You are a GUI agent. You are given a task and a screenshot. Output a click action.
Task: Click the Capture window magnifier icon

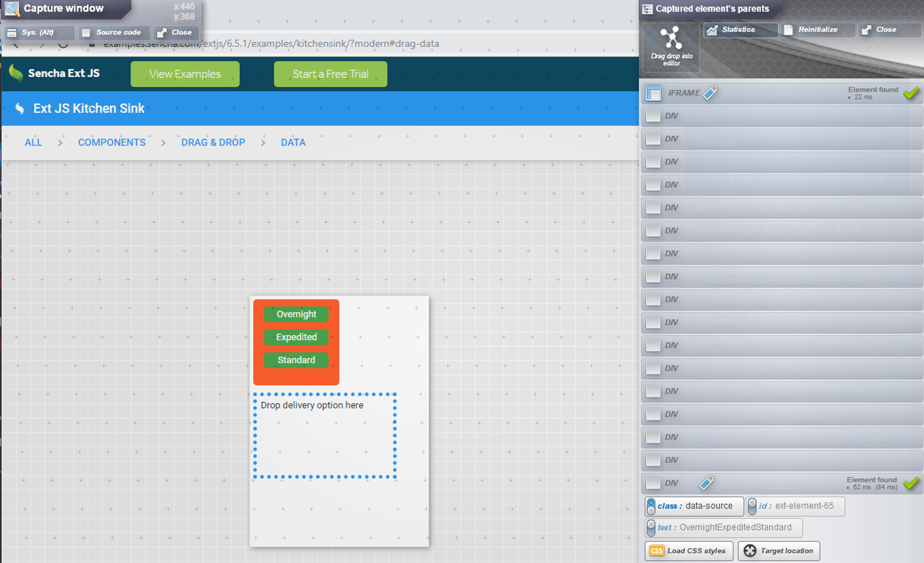(12, 8)
